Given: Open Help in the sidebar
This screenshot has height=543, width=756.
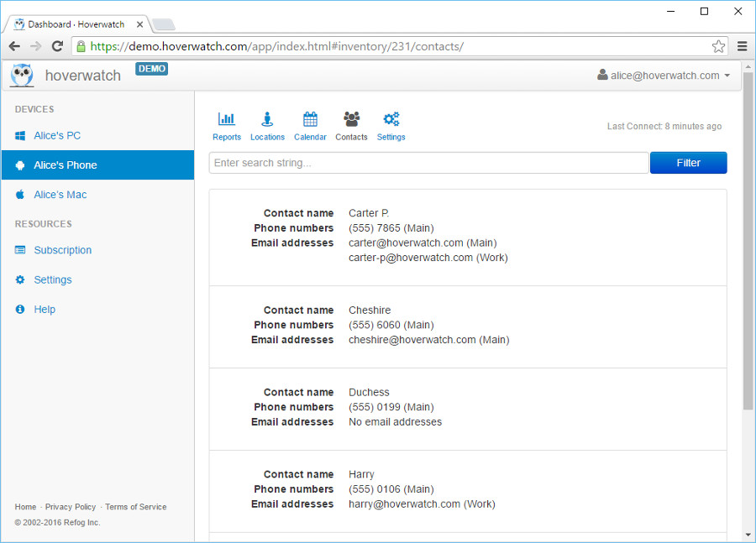Looking at the screenshot, I should (45, 310).
